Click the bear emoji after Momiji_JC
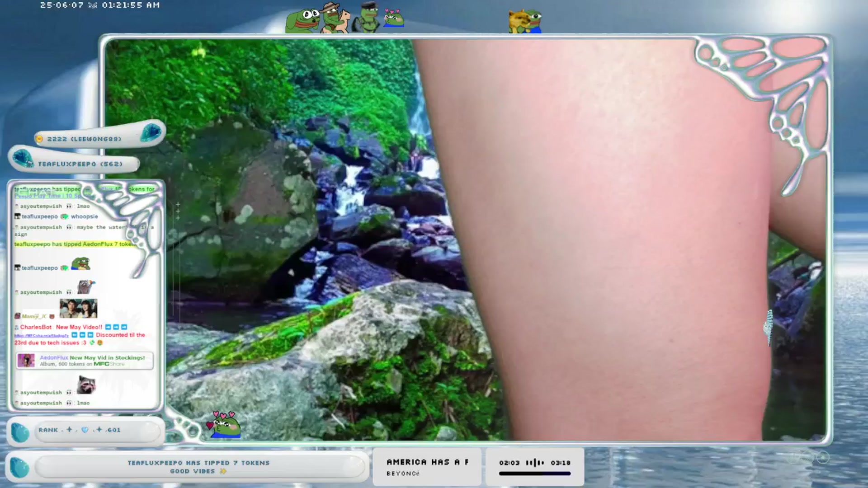 click(52, 316)
